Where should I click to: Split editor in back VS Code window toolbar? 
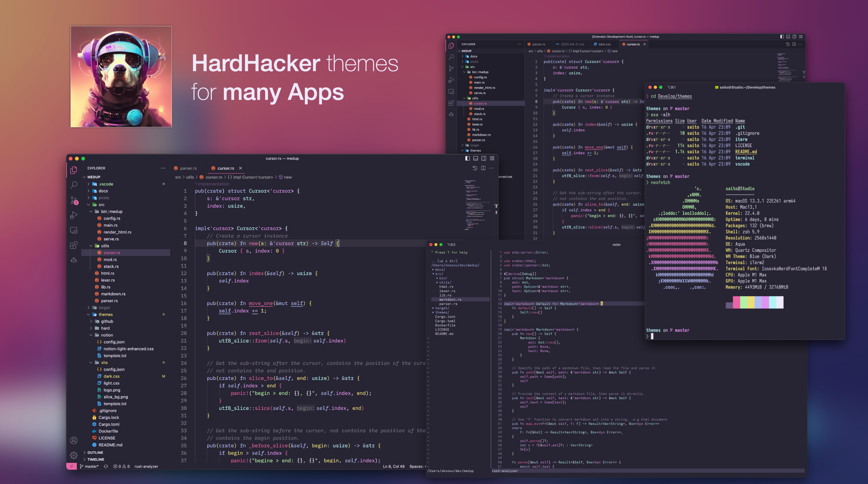click(x=794, y=44)
